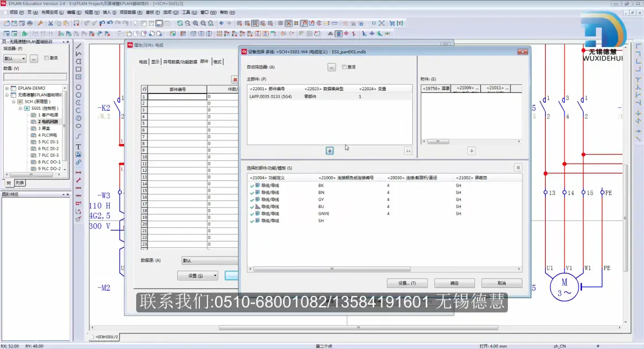Click the 取消 button in device selection

tap(502, 283)
